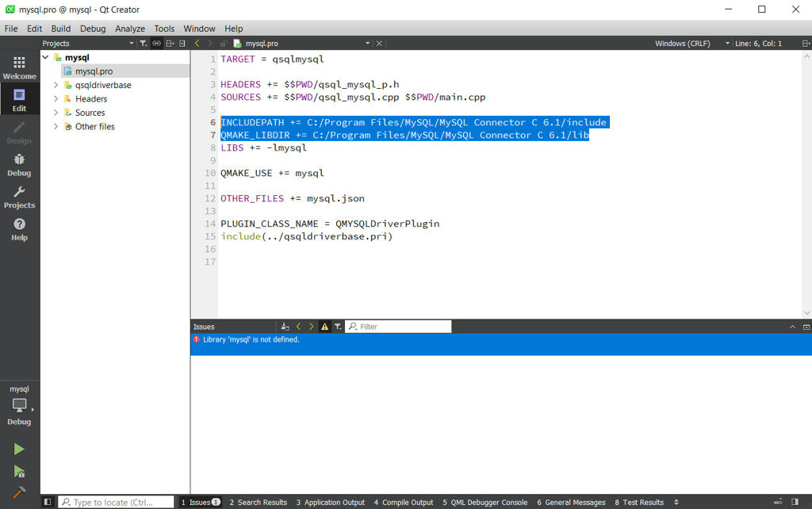
Task: Toggle synchronize with editor link icon
Action: coord(156,44)
